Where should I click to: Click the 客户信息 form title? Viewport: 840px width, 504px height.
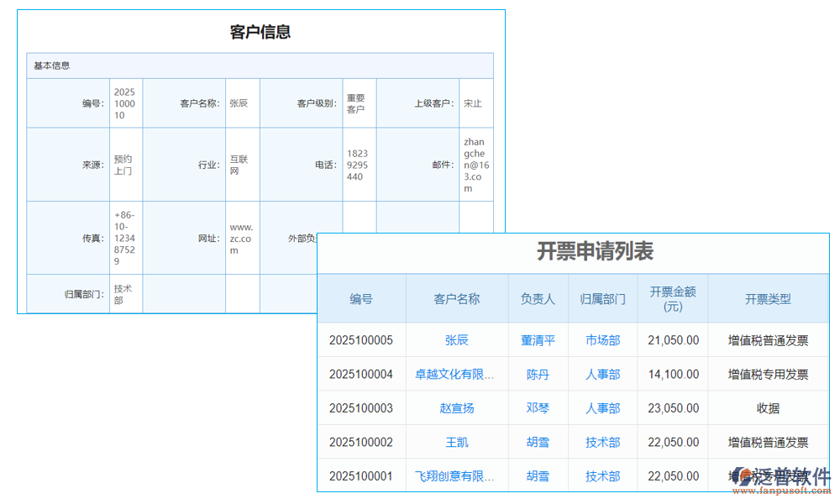coord(260,32)
